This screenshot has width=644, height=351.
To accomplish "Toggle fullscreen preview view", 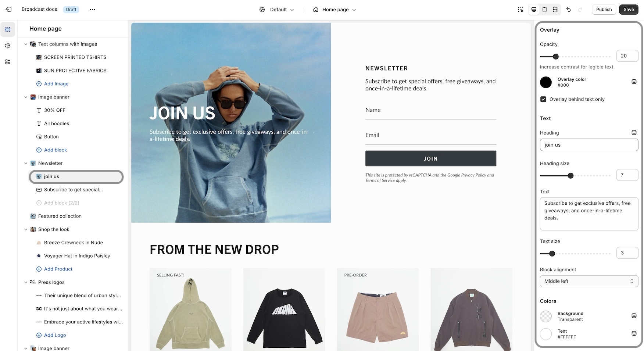I will 555,10.
